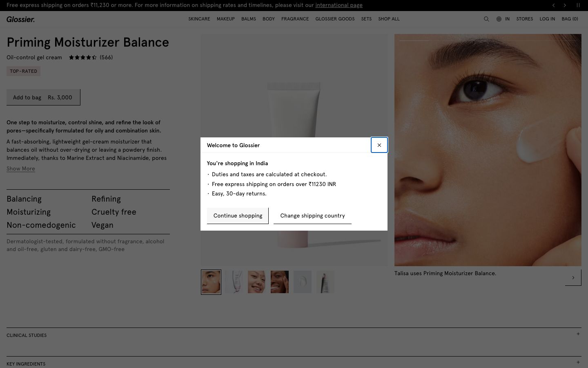588x368 pixels.
Task: Open the BODY menu
Action: [269, 19]
